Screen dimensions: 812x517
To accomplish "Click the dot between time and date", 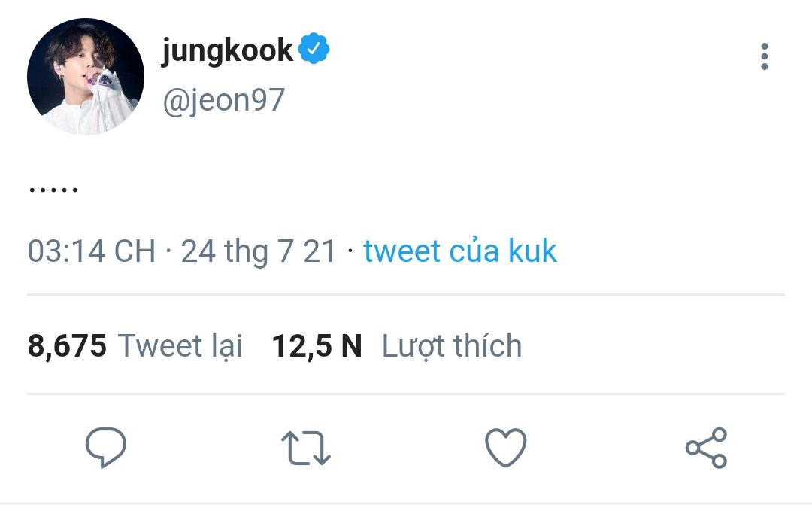I will tap(168, 251).
